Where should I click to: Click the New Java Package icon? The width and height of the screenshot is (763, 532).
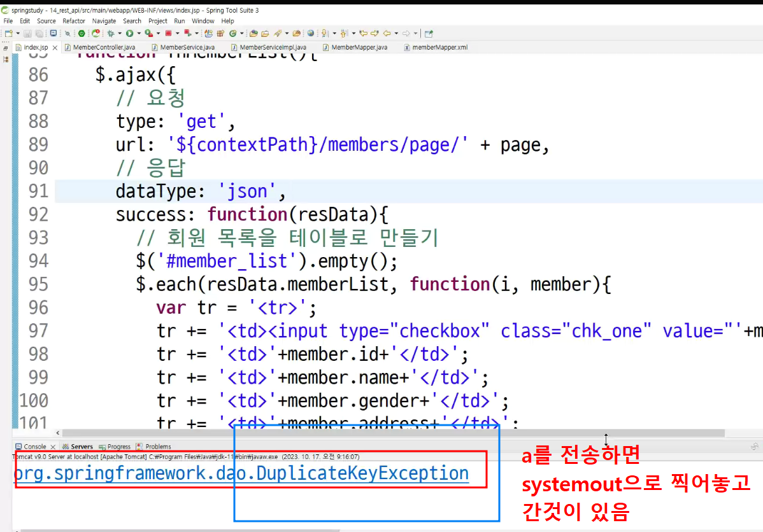pos(220,34)
